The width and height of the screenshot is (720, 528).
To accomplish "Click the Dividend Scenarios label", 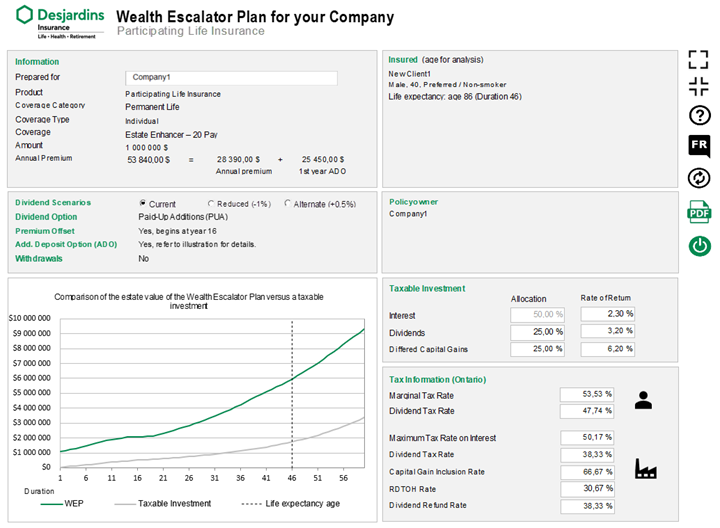I will (53, 202).
